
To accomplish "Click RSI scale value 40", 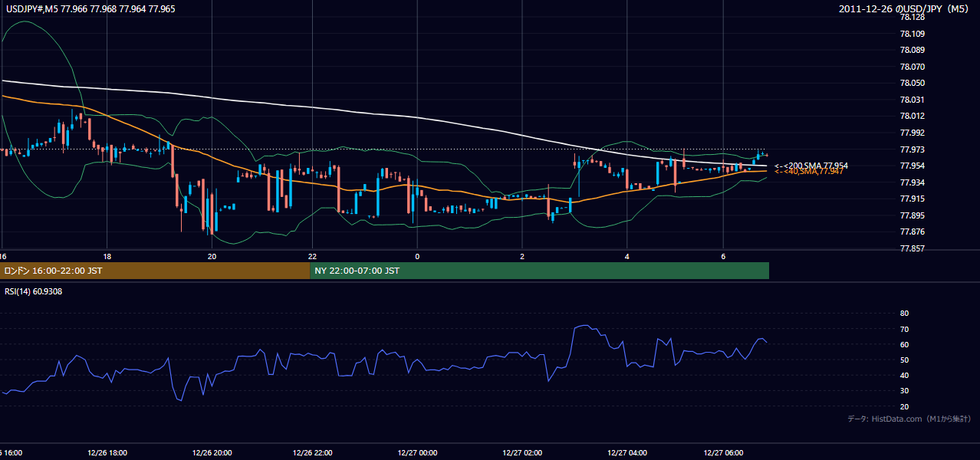I will [x=904, y=376].
